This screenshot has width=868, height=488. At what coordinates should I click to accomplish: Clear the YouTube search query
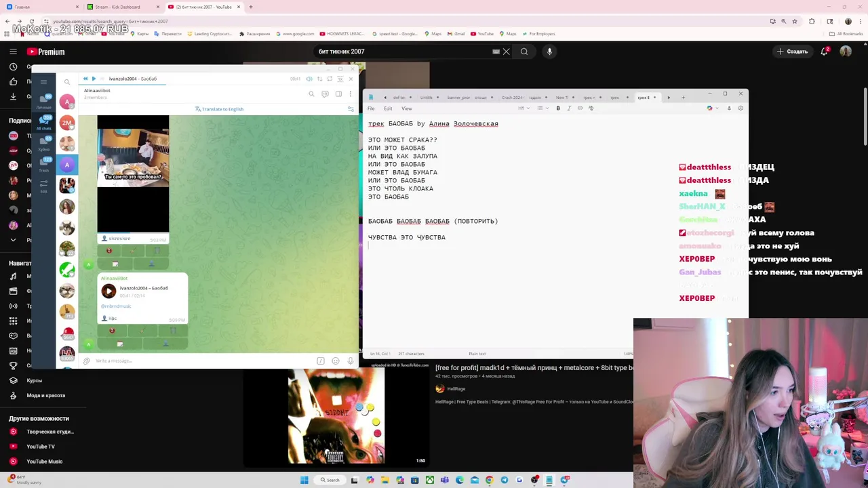[x=506, y=52]
